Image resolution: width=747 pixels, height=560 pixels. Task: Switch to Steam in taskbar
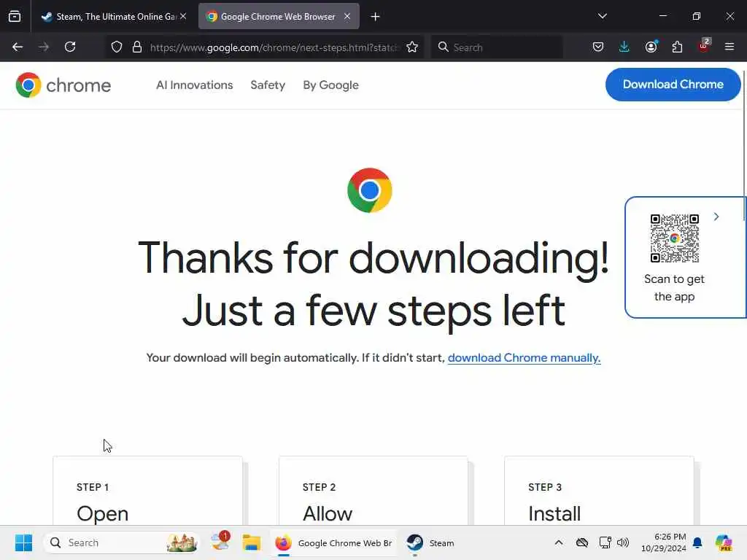[x=431, y=542]
